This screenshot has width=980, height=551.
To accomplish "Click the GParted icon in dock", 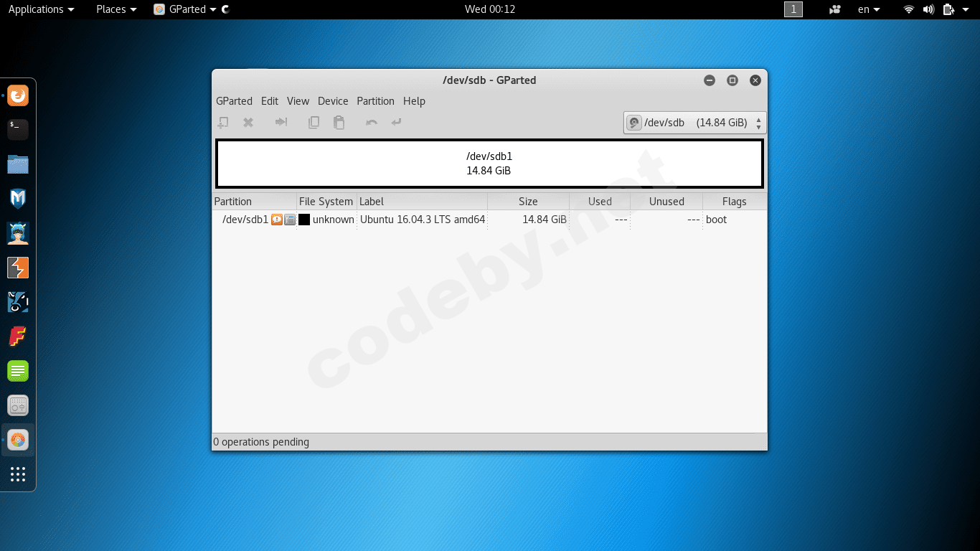I will click(x=18, y=440).
